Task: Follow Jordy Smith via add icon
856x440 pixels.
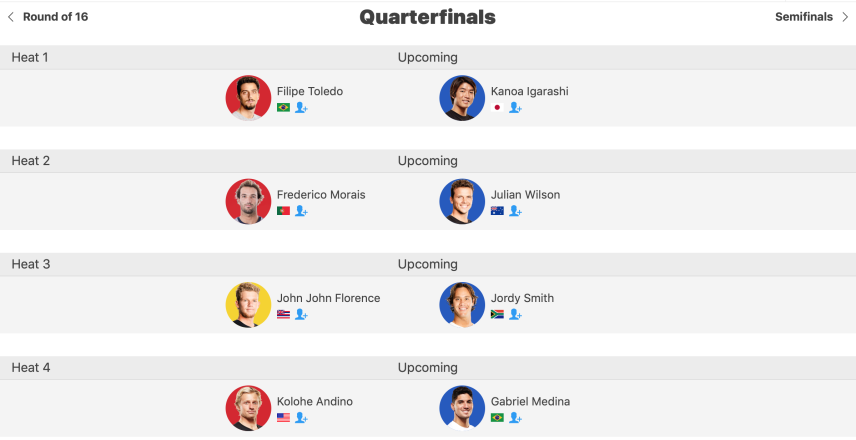Action: click(515, 314)
